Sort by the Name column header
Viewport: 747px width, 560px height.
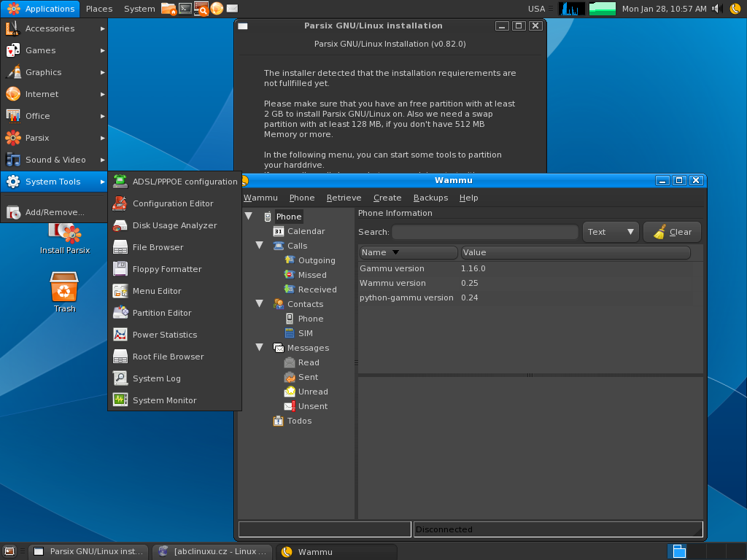409,252
